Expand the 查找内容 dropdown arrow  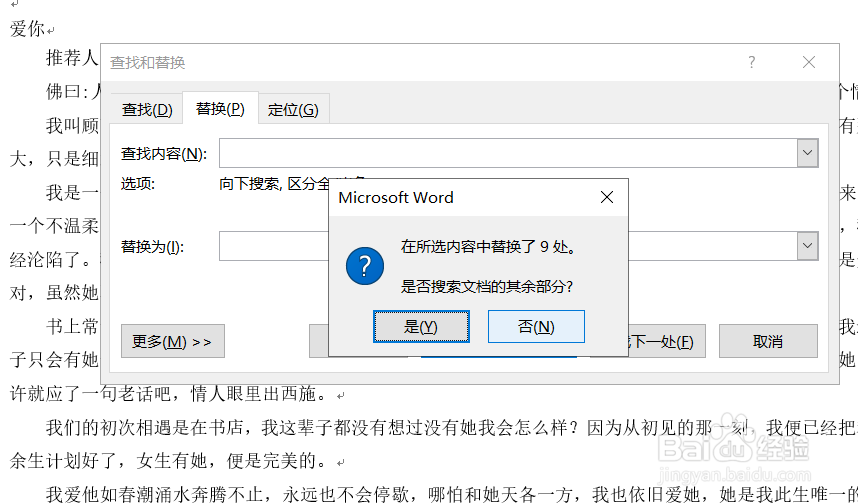click(x=807, y=153)
